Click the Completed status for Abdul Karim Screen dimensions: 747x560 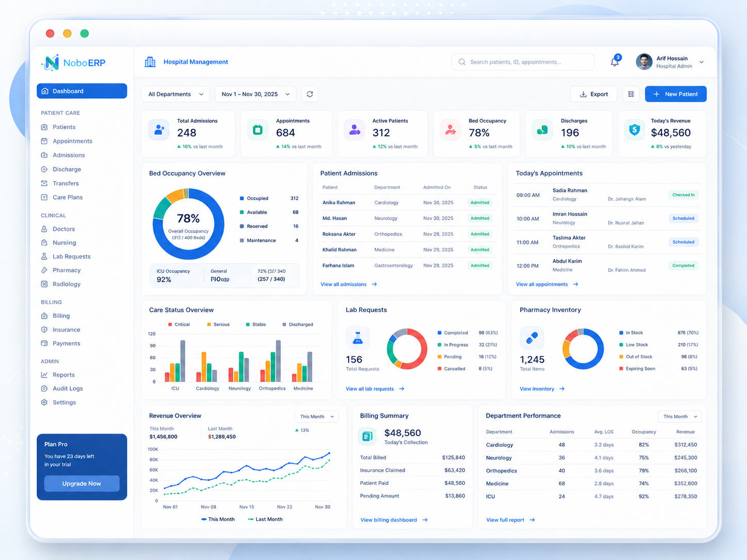[x=684, y=266]
